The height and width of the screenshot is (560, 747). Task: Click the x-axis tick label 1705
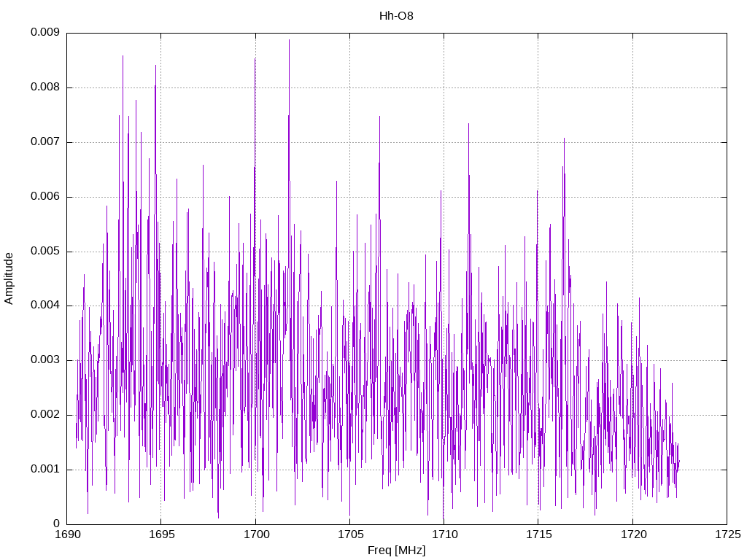[x=350, y=535]
